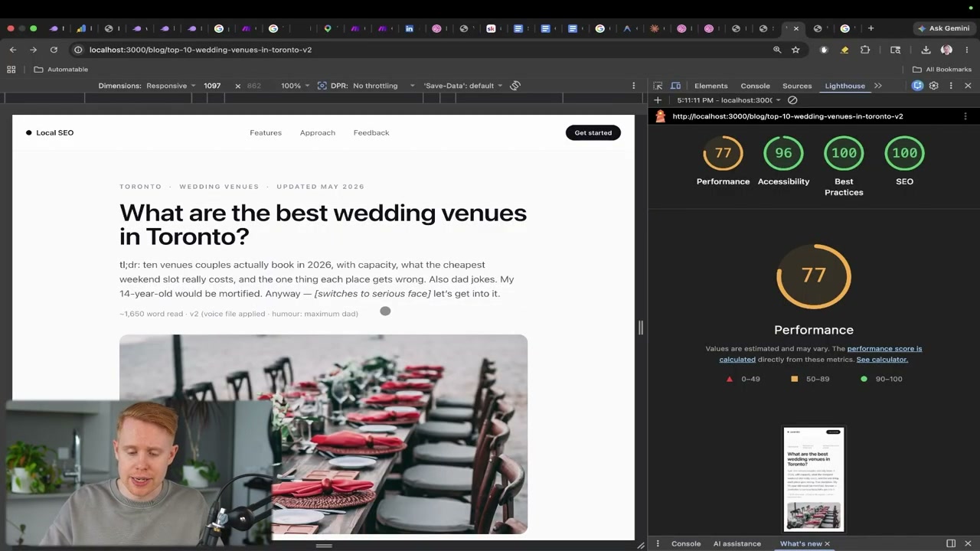The width and height of the screenshot is (980, 551).
Task: Open the Extensions puzzle menu
Action: (x=865, y=50)
